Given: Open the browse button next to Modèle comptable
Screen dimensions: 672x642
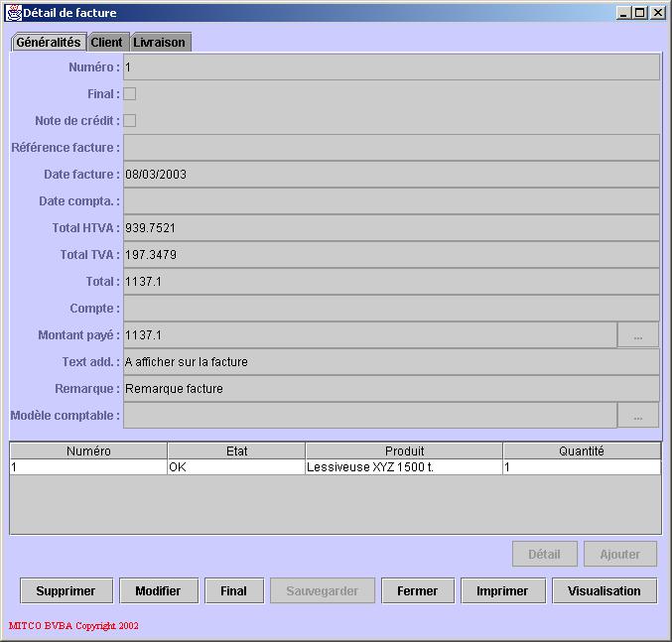Looking at the screenshot, I should (x=637, y=415).
